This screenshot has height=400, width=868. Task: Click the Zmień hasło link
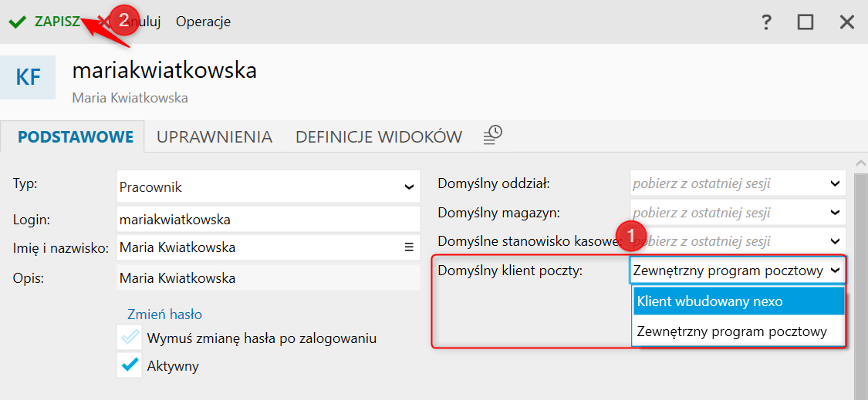point(164,314)
